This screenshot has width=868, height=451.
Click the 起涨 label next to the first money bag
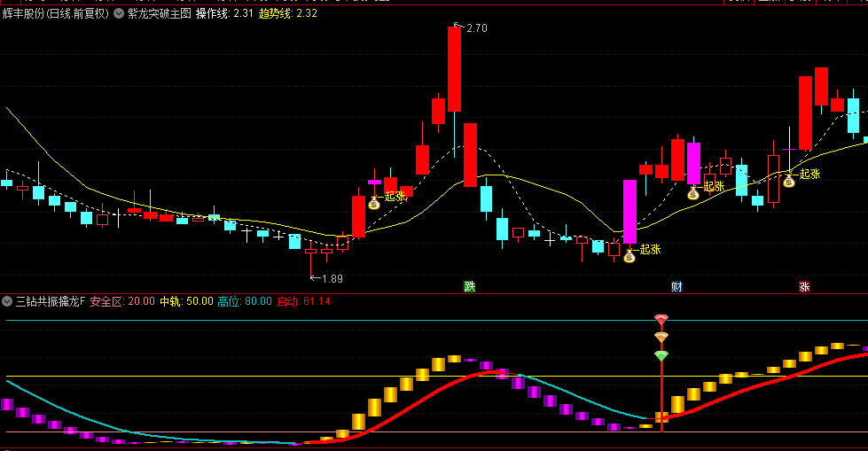[395, 197]
